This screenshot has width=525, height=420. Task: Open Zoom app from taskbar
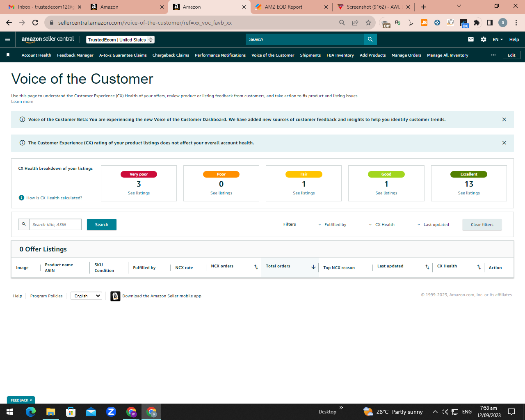(111, 412)
